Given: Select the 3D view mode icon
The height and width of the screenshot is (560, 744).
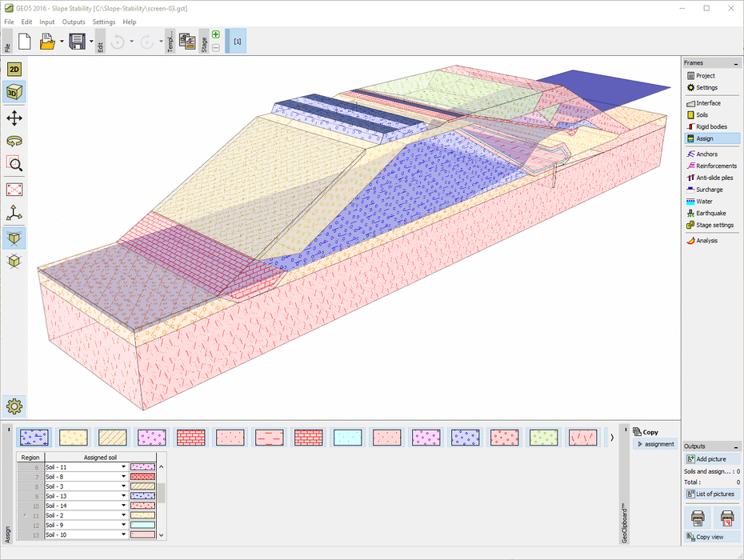Looking at the screenshot, I should 13,91.
